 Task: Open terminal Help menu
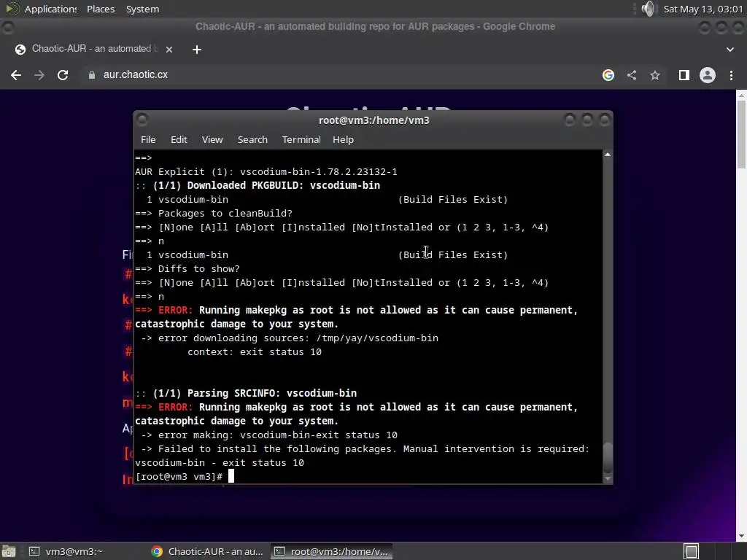pyautogui.click(x=343, y=139)
